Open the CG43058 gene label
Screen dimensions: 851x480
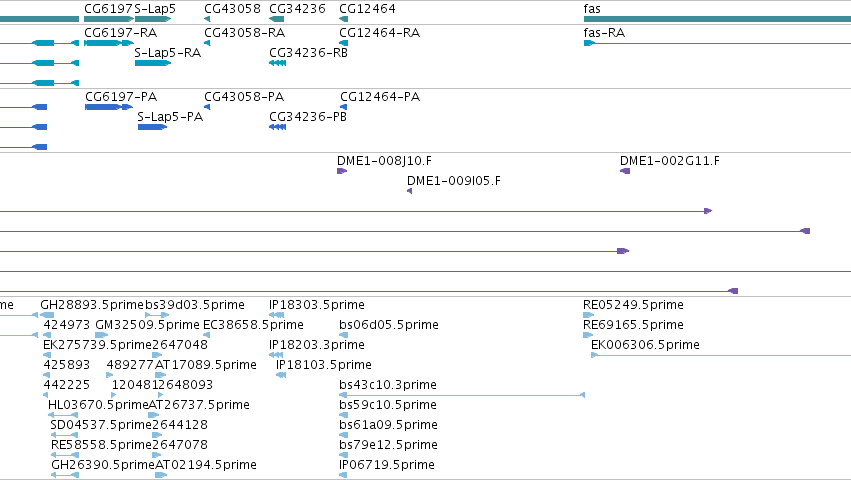tap(232, 9)
